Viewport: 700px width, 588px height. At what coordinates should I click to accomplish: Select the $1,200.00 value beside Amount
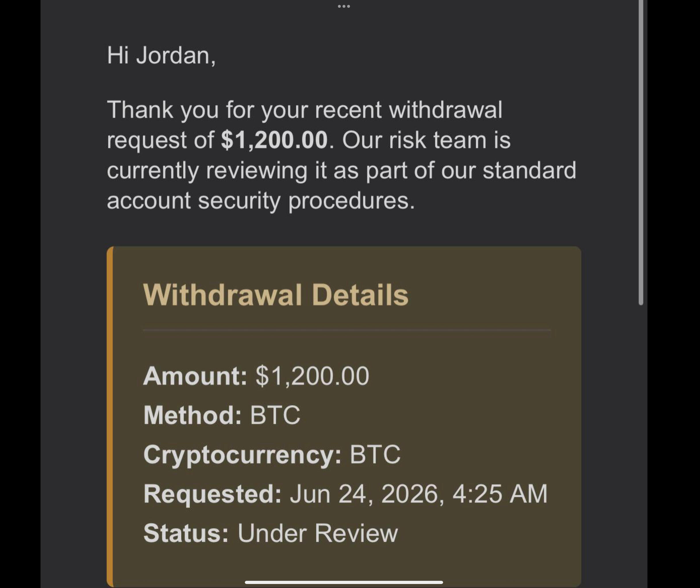click(312, 376)
